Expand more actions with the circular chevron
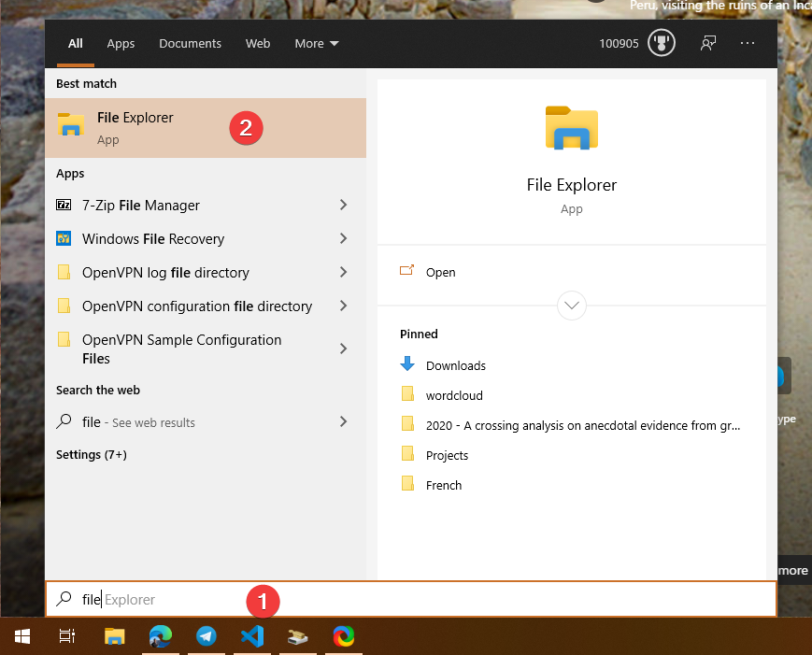Screen dimensions: 812x655 tap(571, 306)
